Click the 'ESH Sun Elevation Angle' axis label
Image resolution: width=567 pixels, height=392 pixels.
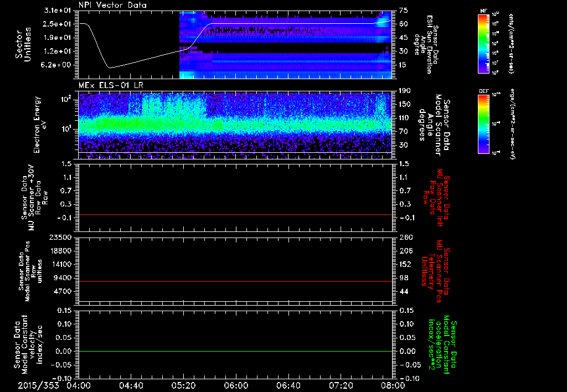[x=427, y=44]
